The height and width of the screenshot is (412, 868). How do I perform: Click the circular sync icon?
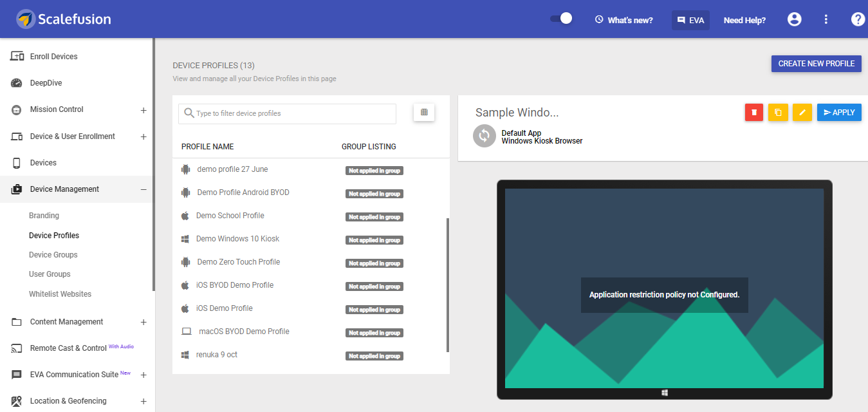coord(485,136)
